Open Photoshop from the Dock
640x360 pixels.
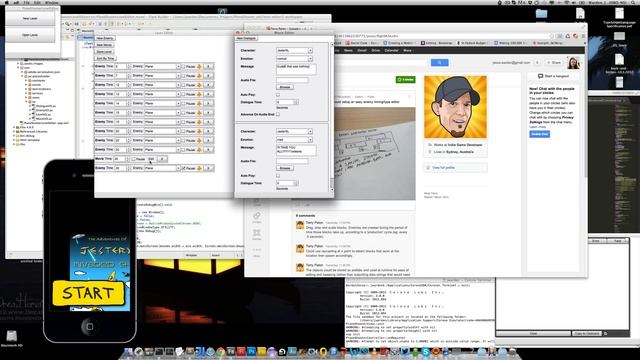point(251,352)
